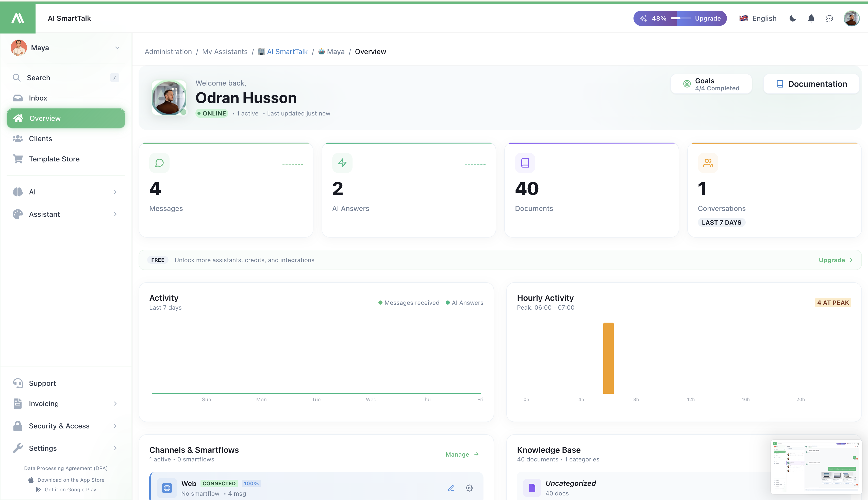Open the Template Store
868x500 pixels.
(65, 159)
